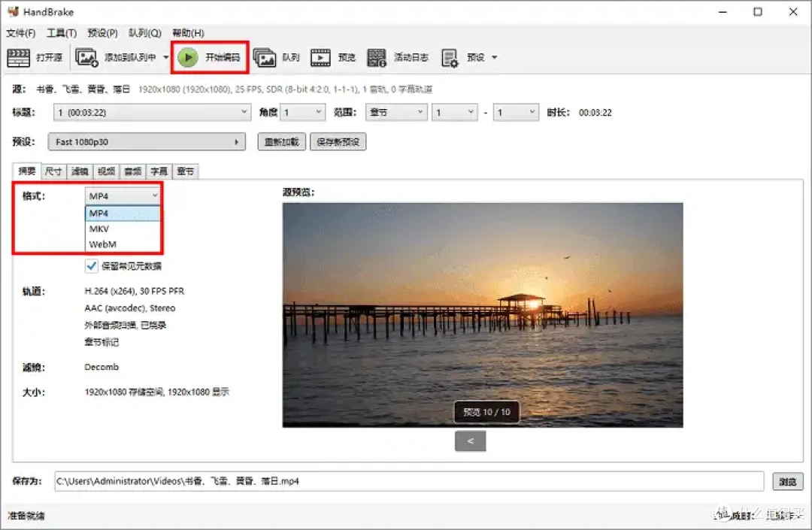
Task: Toggle the metadata passthrough checkbox
Action: click(91, 266)
